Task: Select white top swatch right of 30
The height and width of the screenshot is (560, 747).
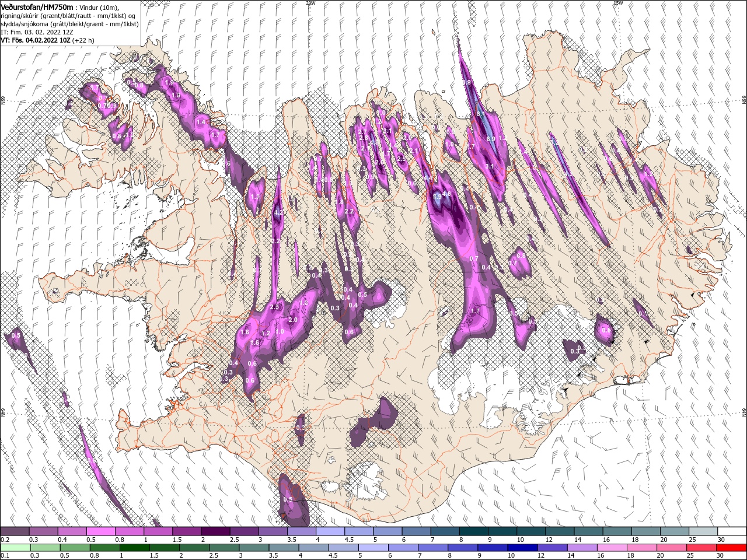Action: click(732, 531)
